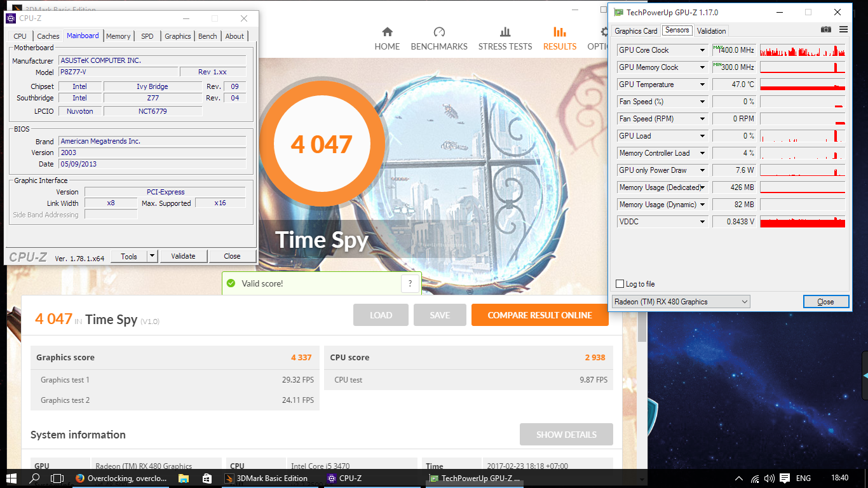The image size is (868, 488).
Task: Open BENCHMARKS gauge icon in 3DMark
Action: pyautogui.click(x=439, y=32)
